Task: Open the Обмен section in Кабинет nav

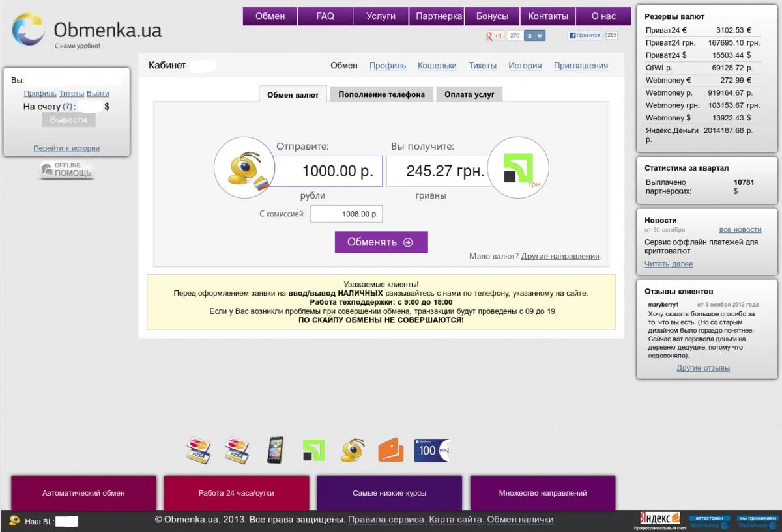Action: [344, 66]
